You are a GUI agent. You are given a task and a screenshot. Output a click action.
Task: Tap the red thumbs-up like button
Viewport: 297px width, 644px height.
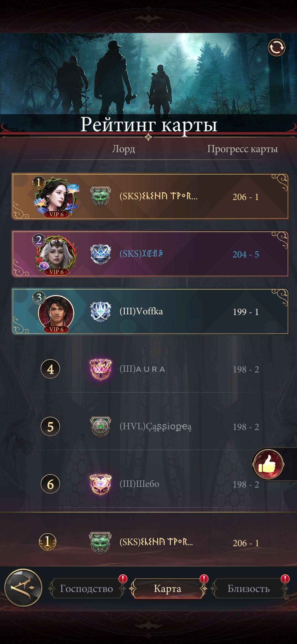click(268, 464)
